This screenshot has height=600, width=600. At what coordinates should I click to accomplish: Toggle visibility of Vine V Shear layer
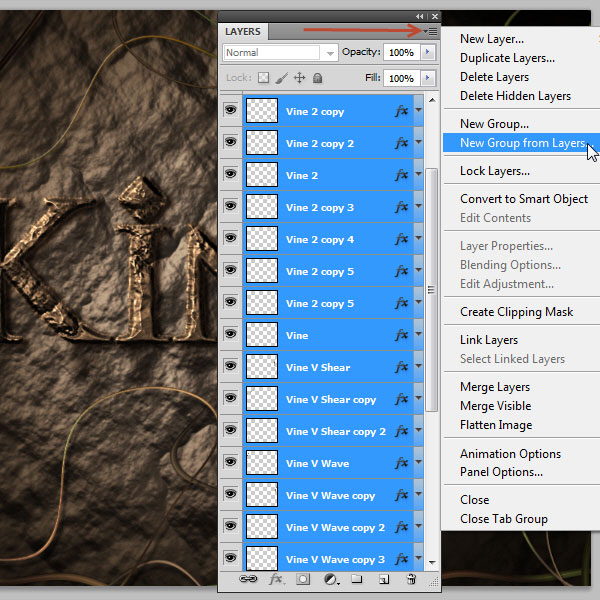[230, 366]
